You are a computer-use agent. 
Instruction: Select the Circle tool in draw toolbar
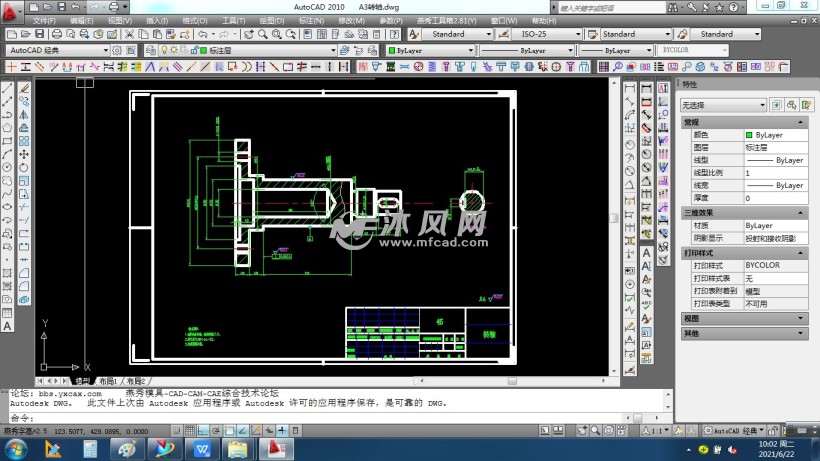pos(7,167)
